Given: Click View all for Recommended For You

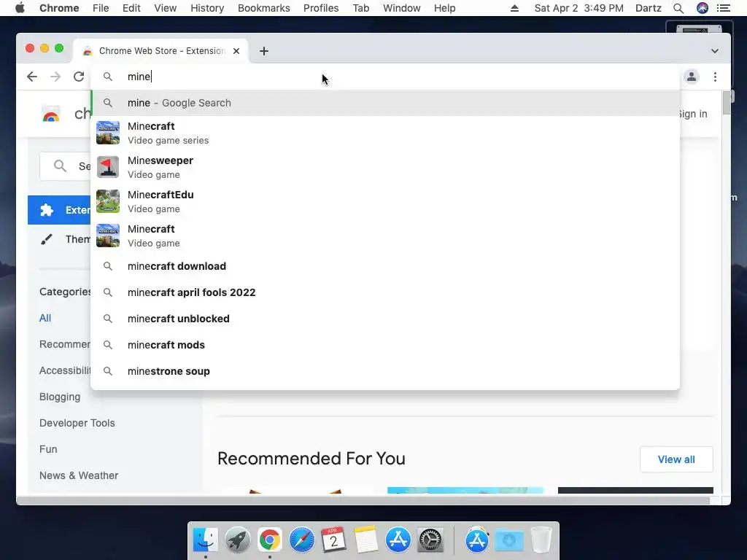Looking at the screenshot, I should [676, 459].
